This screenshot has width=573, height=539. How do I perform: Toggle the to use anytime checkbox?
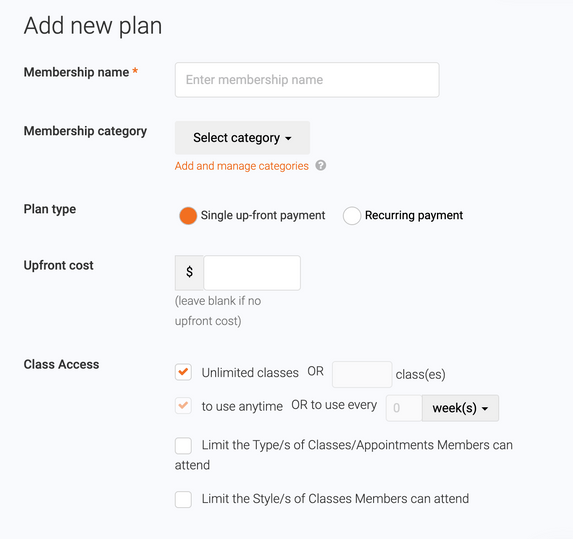pyautogui.click(x=183, y=406)
